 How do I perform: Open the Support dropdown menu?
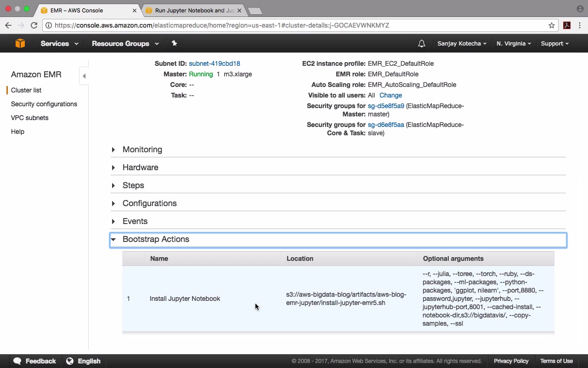(x=554, y=44)
